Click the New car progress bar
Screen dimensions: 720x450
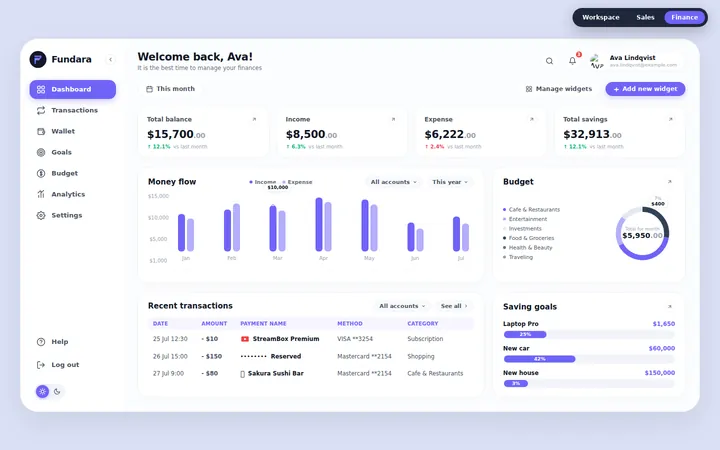(x=589, y=359)
